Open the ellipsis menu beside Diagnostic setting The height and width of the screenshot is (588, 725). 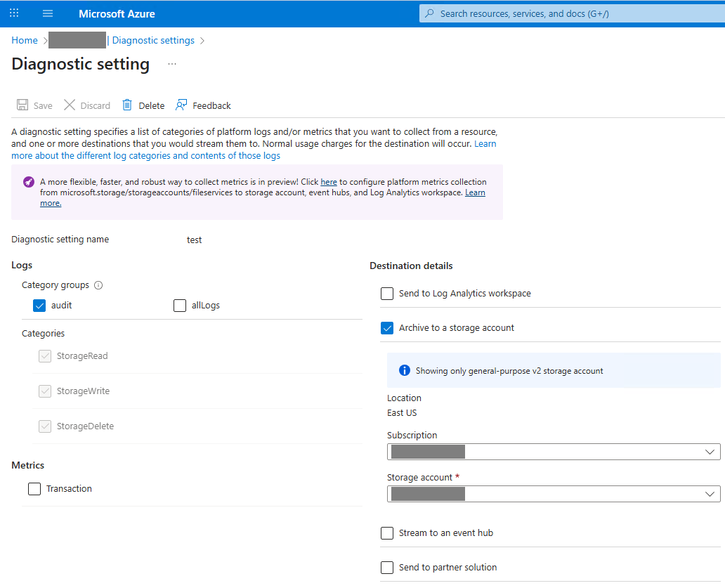[x=172, y=64]
